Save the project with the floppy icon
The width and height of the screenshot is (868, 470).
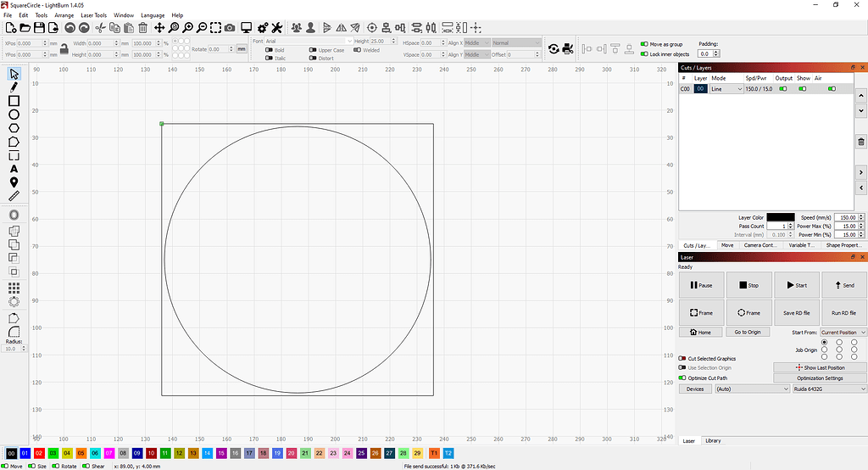39,28
